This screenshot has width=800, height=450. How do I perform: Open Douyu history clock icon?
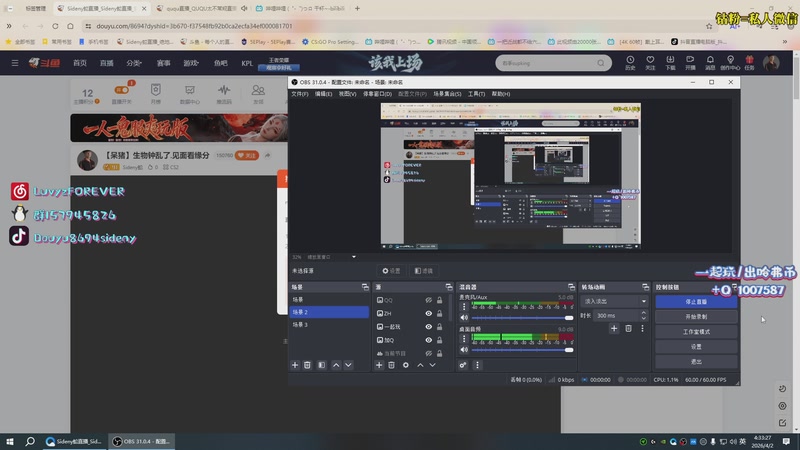pos(631,63)
